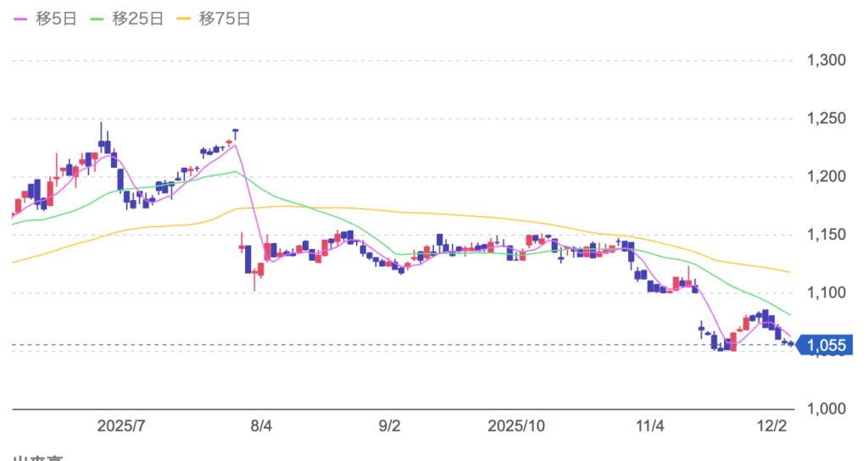Viewport: 868px width, 461px height.
Task: Toggle the 移75日 moving average legend
Action: click(225, 19)
